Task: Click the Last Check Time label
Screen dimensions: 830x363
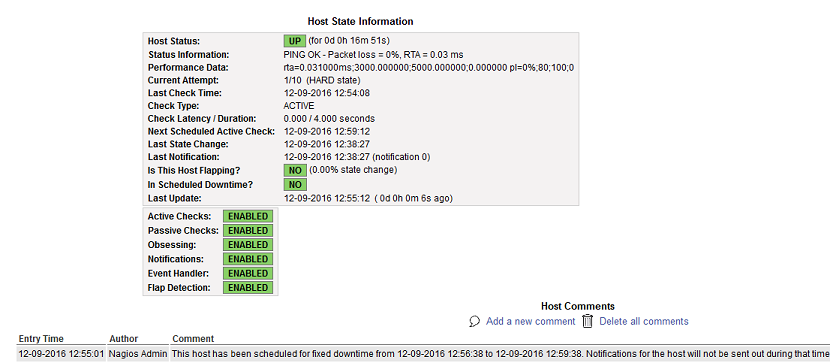Action: pyautogui.click(x=184, y=93)
